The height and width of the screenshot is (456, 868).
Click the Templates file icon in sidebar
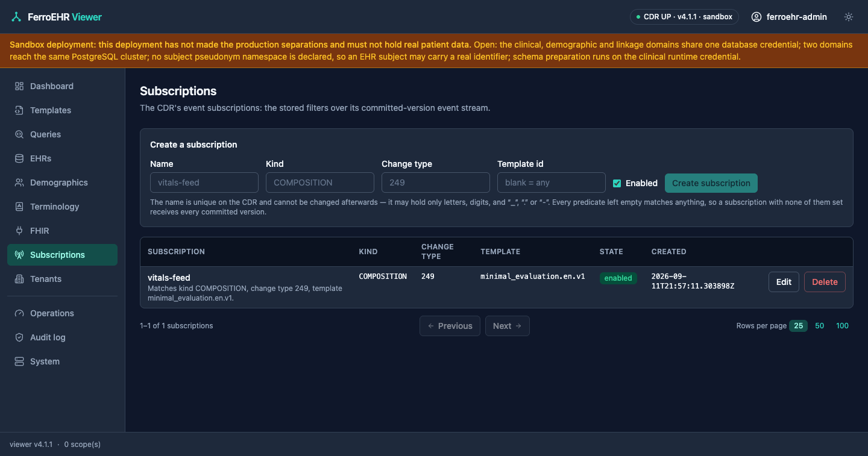[19, 110]
